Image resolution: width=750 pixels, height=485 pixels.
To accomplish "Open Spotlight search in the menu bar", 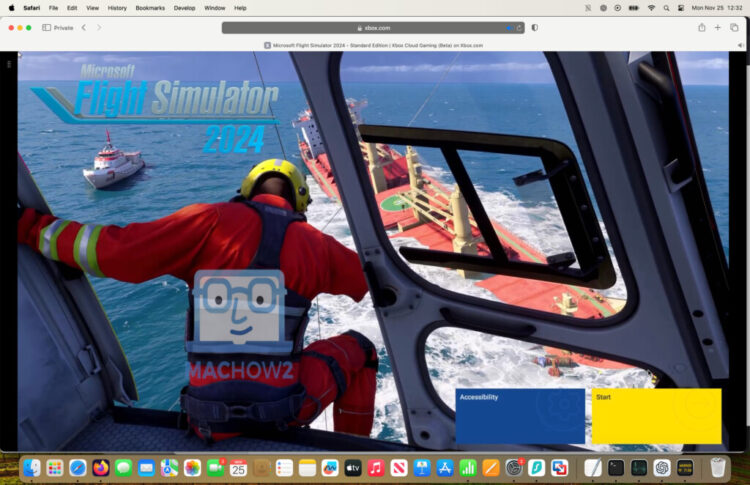I will click(666, 8).
